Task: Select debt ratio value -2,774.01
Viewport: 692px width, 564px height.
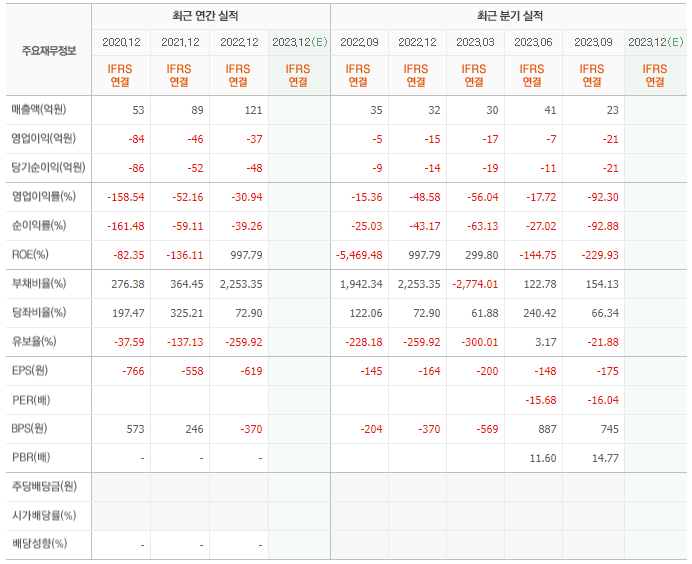Action: click(x=475, y=284)
